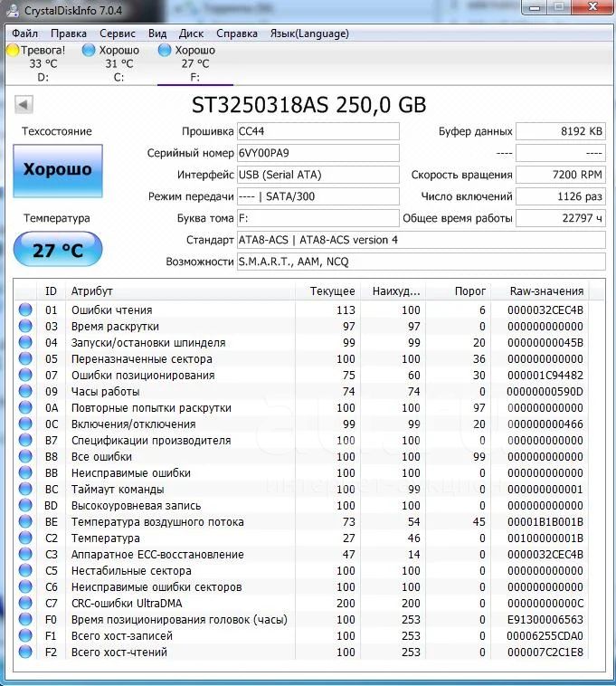
Task: Click the 27 °C temperature button
Action: 58,250
